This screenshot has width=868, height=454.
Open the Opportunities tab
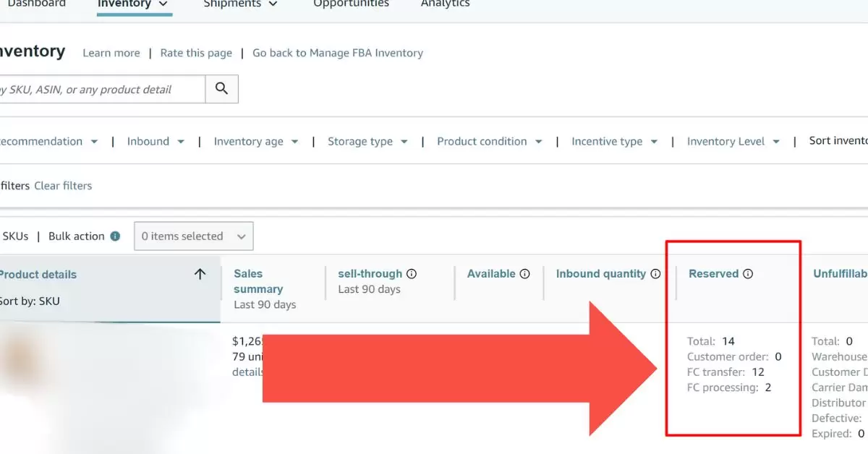click(x=351, y=4)
